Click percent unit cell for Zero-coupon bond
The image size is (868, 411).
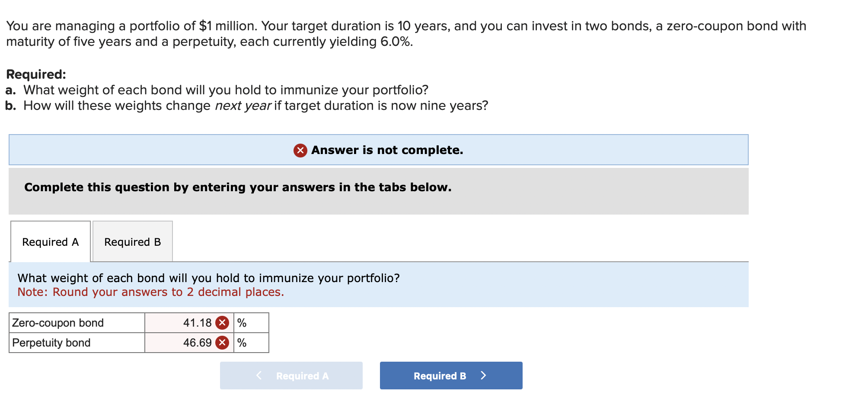tap(251, 323)
